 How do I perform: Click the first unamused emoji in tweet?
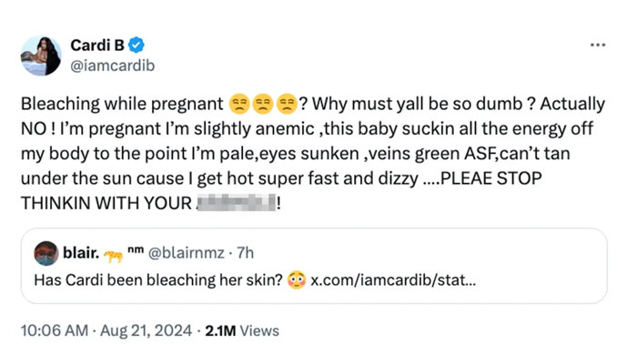tap(239, 105)
